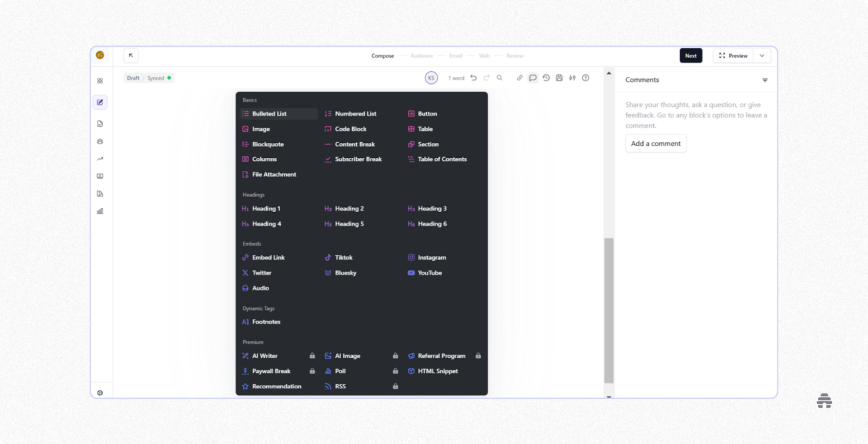Save the draft using the disk icon
Viewport: 868px width, 444px height.
[x=559, y=78]
